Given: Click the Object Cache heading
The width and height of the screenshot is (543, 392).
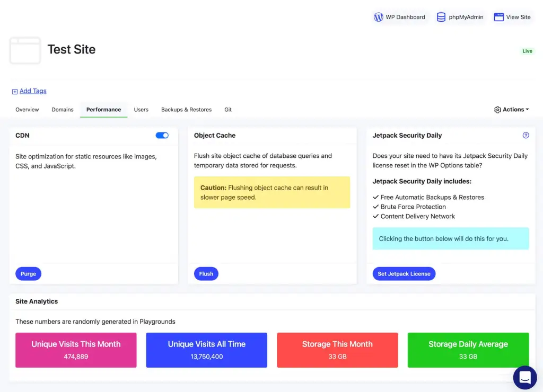Looking at the screenshot, I should coord(215,135).
